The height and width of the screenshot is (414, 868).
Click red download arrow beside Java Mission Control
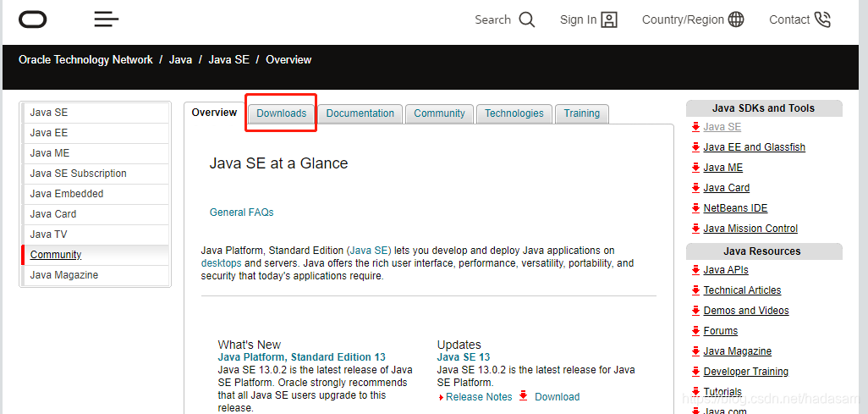pyautogui.click(x=696, y=229)
